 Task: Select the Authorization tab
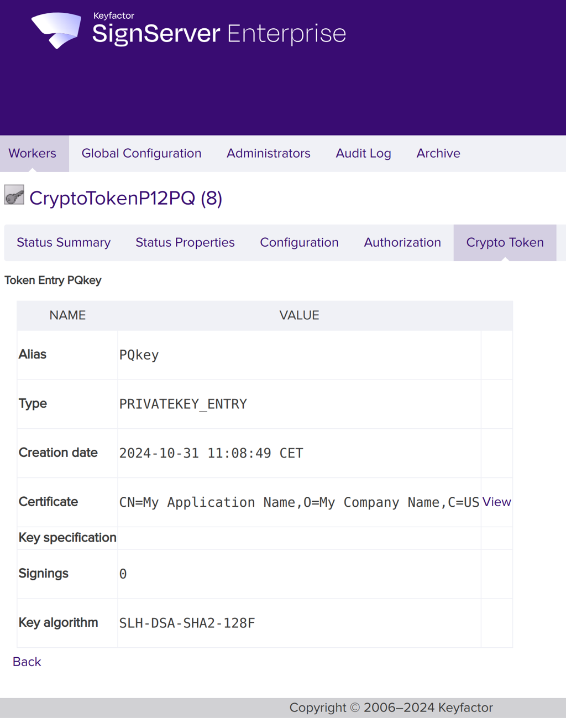click(402, 242)
